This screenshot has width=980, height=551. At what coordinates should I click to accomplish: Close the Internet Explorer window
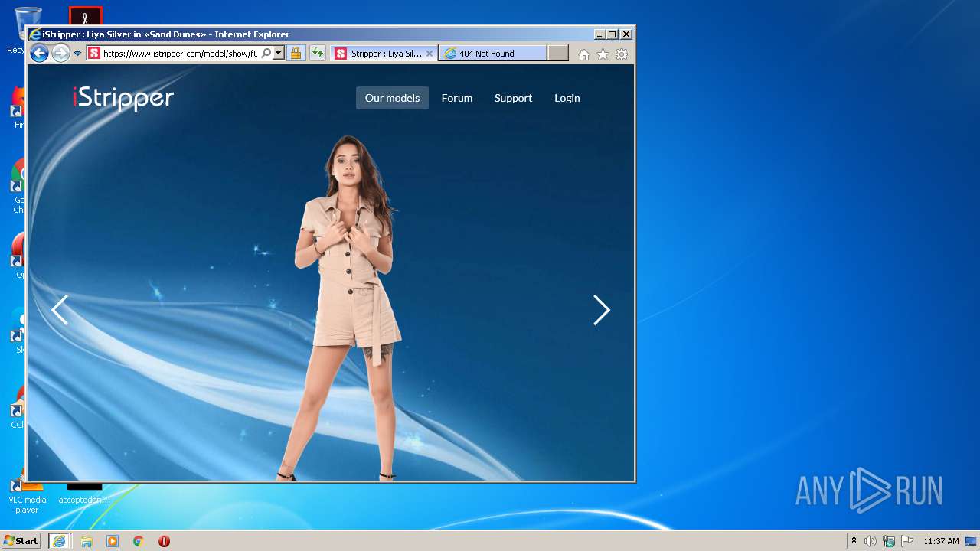pyautogui.click(x=626, y=34)
